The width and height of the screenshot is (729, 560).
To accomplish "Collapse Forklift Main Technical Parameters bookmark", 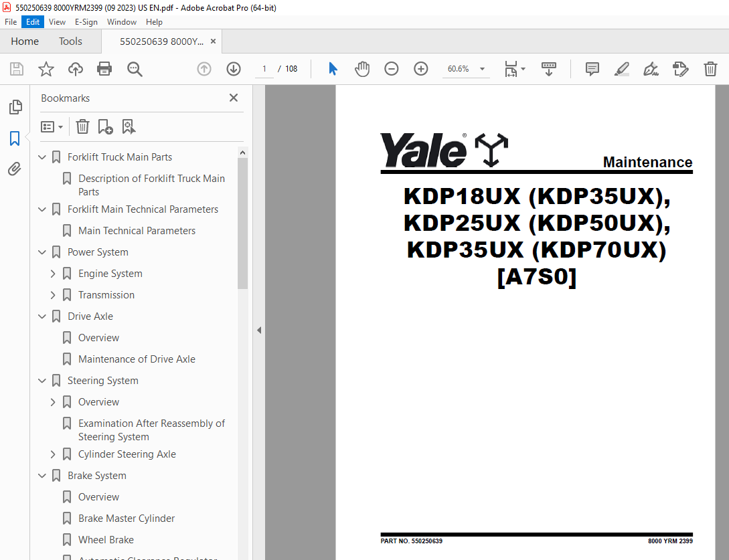I will tap(42, 209).
